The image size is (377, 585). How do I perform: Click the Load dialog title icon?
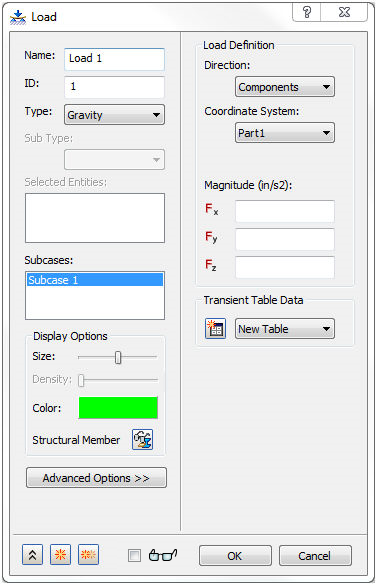coord(18,18)
